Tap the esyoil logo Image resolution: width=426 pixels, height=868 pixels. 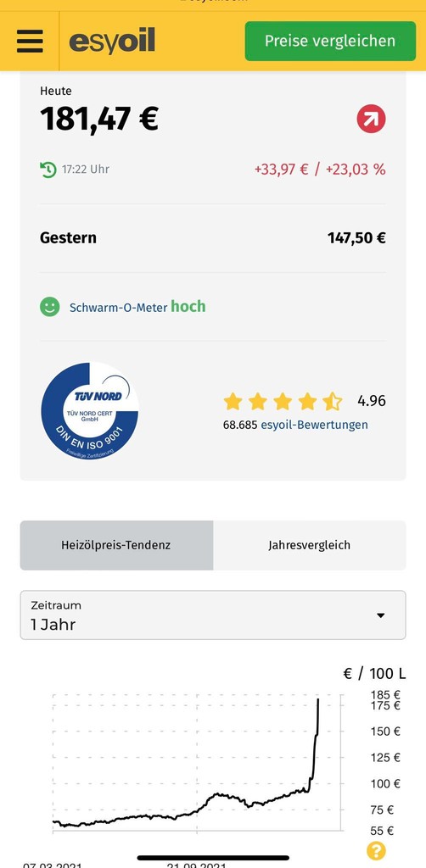[112, 42]
